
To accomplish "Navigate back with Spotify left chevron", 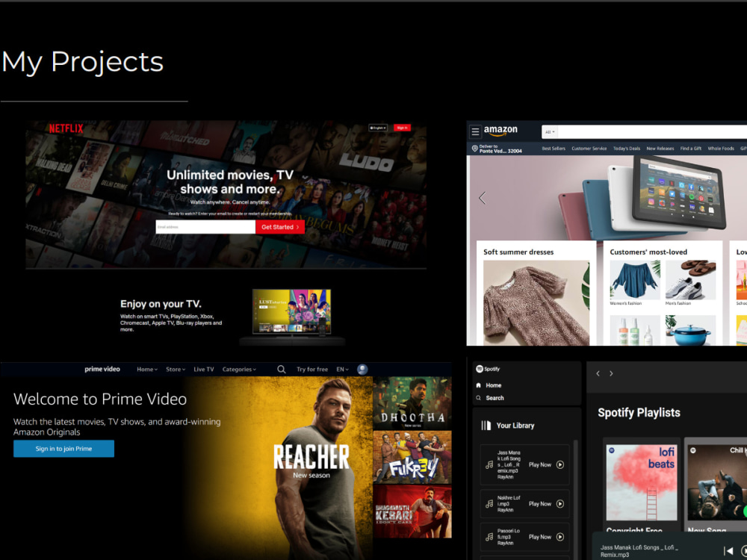I will [598, 374].
